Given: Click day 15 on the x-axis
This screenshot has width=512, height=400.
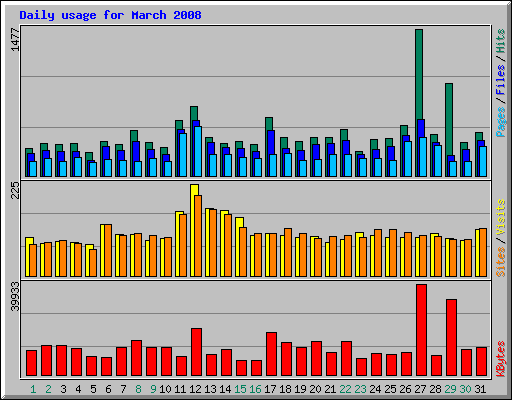Looking at the screenshot, I should pyautogui.click(x=240, y=389).
